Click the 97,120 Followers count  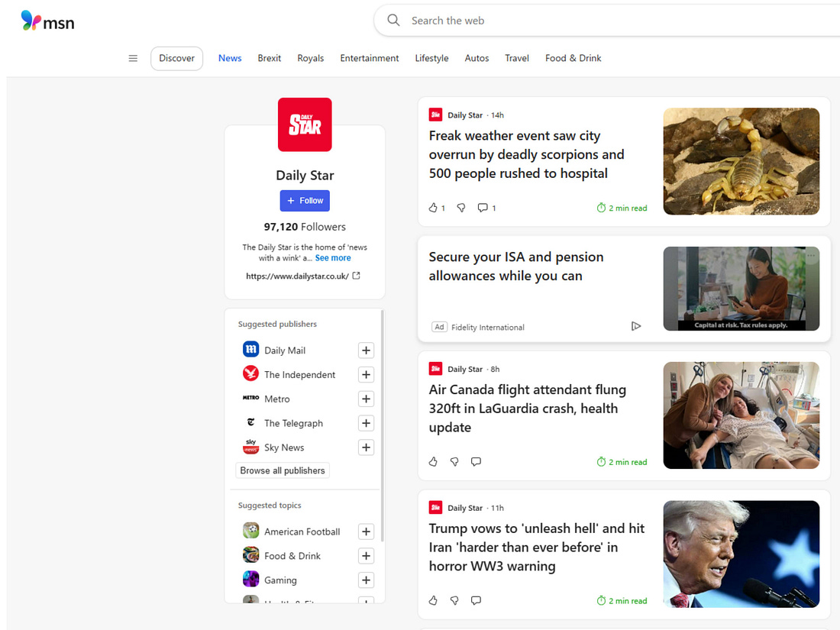(x=305, y=227)
